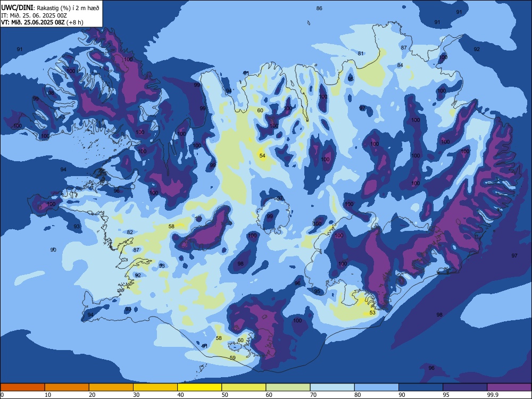Click the purple above-99.9 legend swatch
Image resolution: width=532 pixels, height=399 pixels.
coord(509,387)
